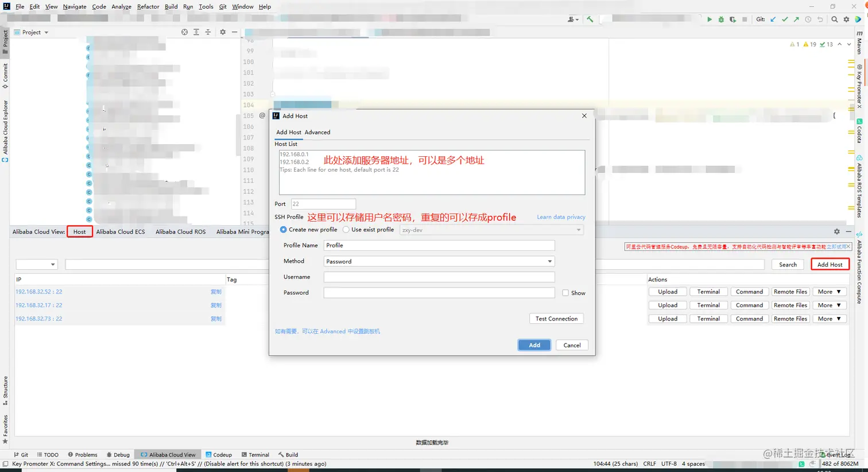Rollback changes with the undo arrow icon
868x472 pixels.
click(x=820, y=20)
